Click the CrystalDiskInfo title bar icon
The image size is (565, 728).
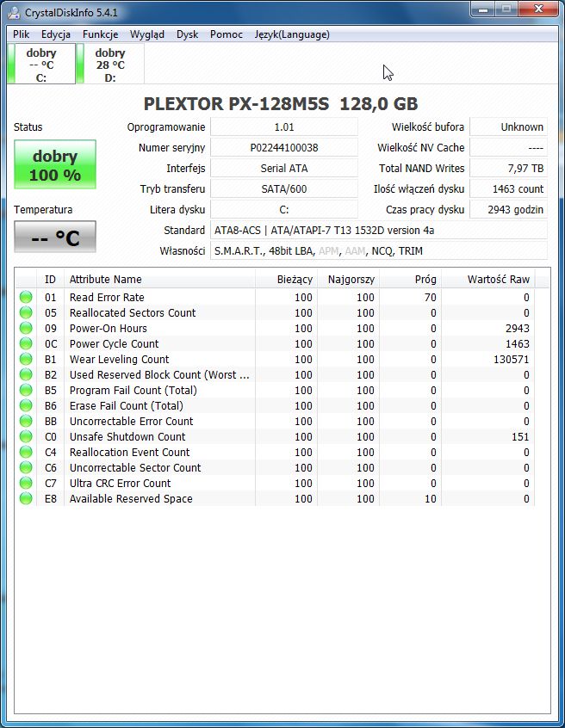(x=15, y=13)
